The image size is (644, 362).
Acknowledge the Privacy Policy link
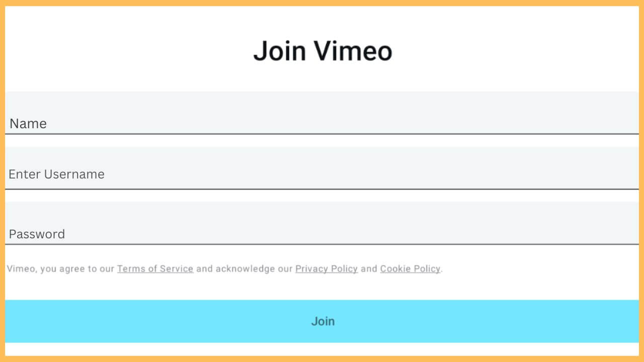click(327, 268)
